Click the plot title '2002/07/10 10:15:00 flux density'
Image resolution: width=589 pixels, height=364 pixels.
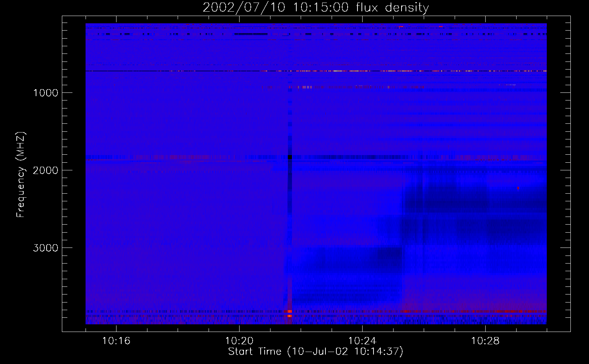pyautogui.click(x=316, y=8)
